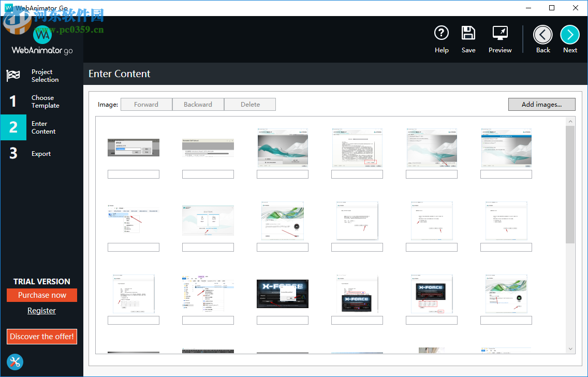
Task: Open settings via wrench tools icon
Action: 15,362
